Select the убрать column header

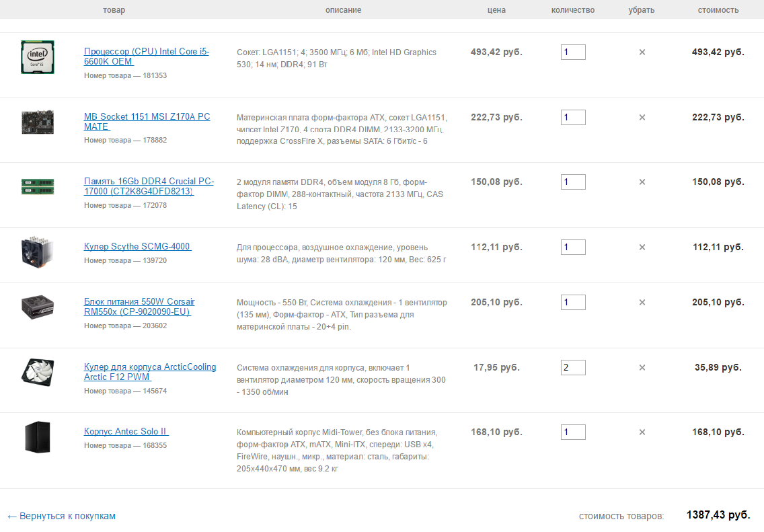click(642, 9)
